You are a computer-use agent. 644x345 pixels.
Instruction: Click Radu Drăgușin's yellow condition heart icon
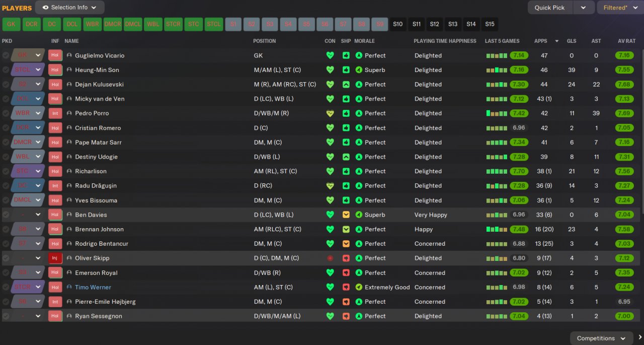pyautogui.click(x=330, y=186)
